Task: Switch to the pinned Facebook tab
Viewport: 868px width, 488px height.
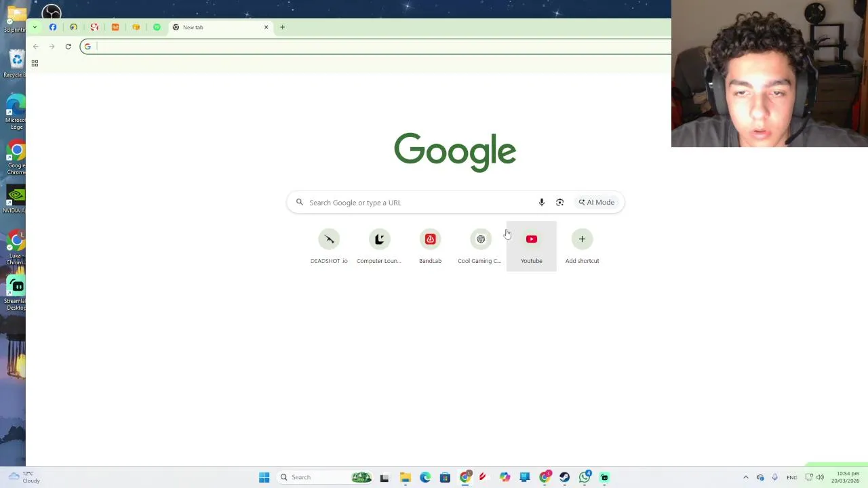Action: click(x=53, y=27)
